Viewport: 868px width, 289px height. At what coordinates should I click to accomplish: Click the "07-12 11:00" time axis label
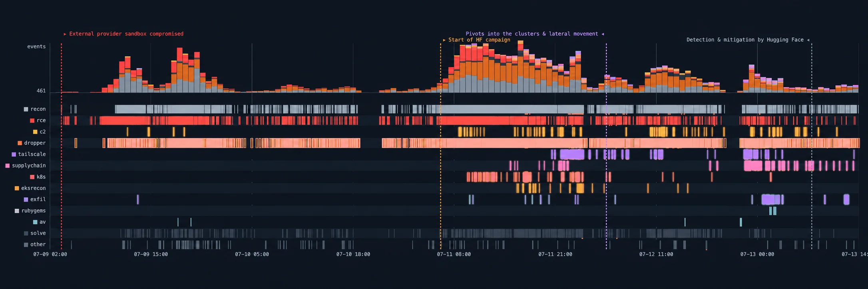pos(656,254)
